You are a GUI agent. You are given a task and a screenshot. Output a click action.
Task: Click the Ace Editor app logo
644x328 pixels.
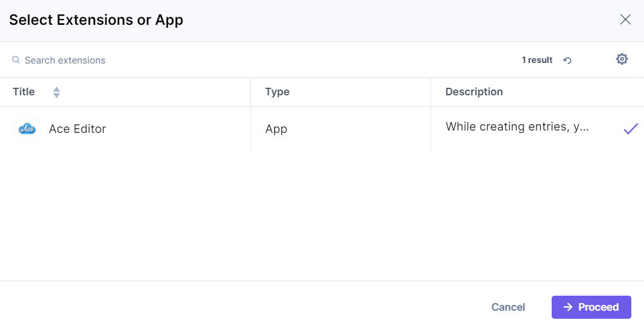click(27, 129)
